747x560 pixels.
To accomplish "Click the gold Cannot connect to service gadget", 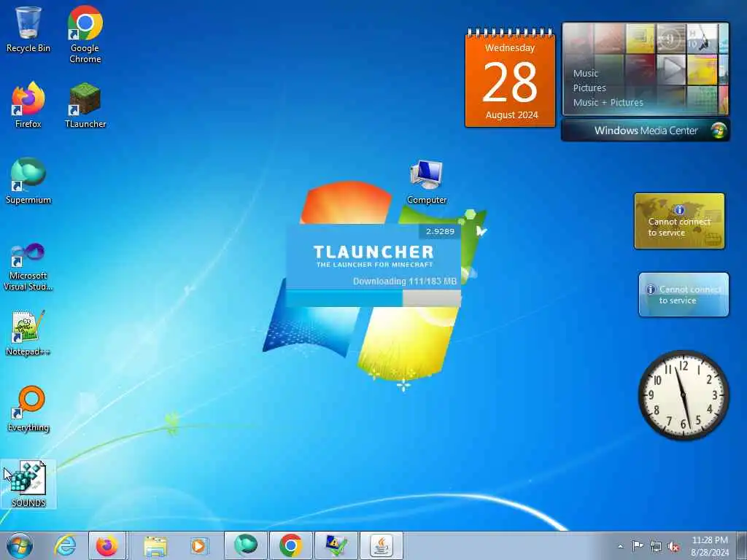I will [x=679, y=221].
